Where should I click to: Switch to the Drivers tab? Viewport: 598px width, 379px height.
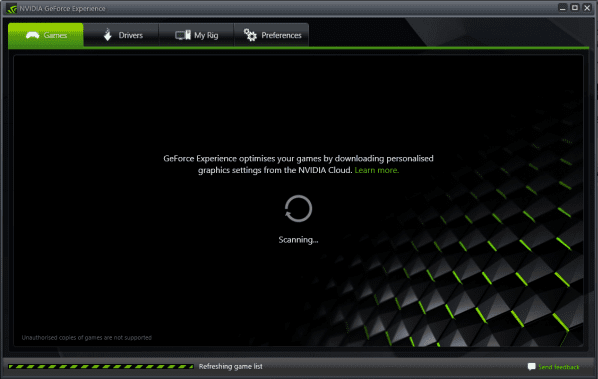(121, 35)
